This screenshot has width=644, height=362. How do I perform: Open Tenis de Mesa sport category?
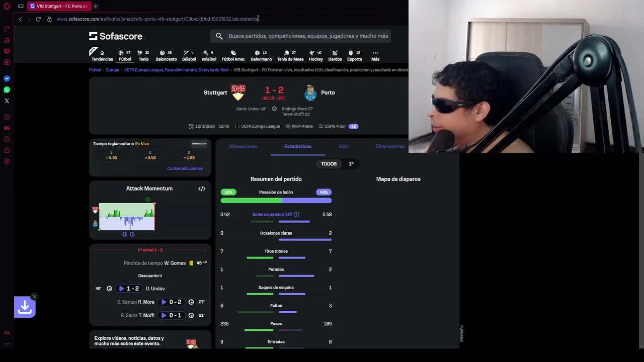[x=290, y=55]
